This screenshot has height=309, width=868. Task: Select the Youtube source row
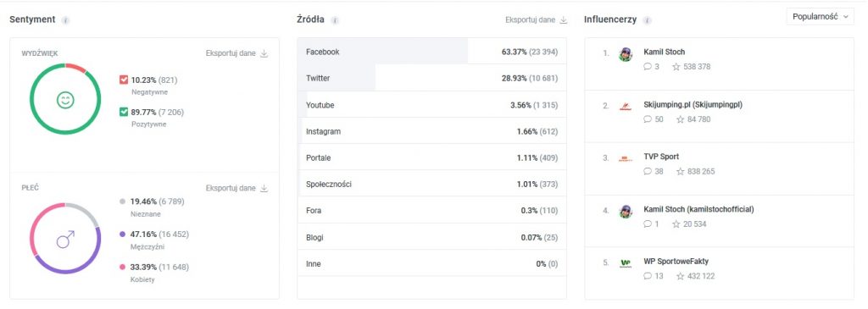[x=431, y=104]
